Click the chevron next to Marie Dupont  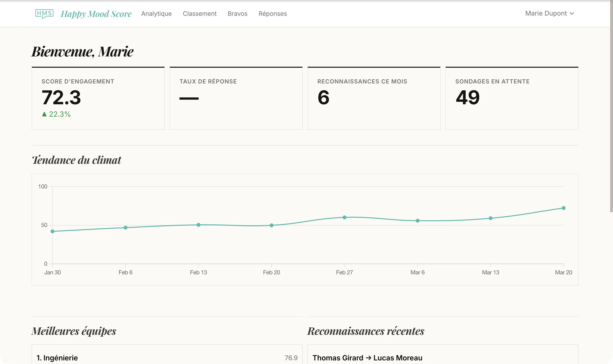pos(572,13)
